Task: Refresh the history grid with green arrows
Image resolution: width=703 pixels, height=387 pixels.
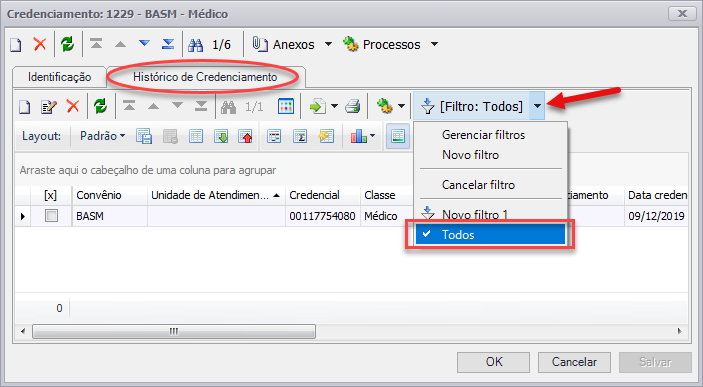Action: pyautogui.click(x=100, y=107)
